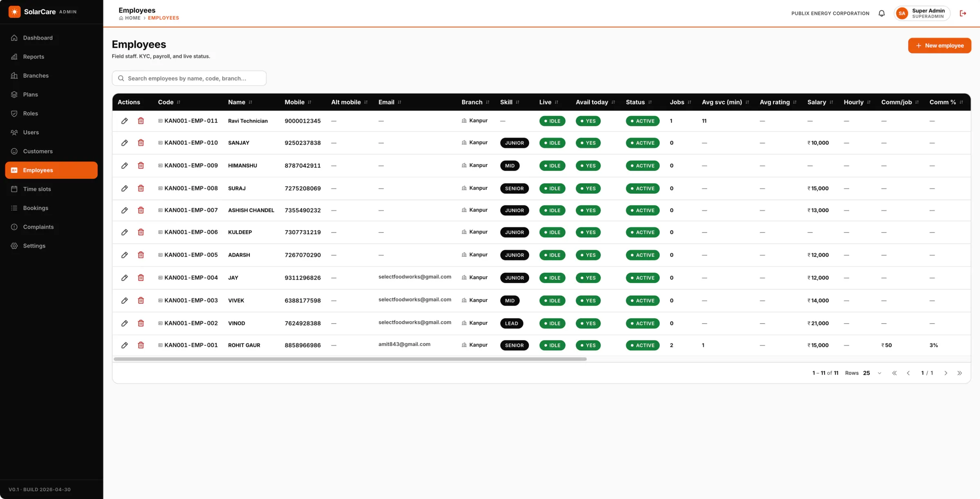The width and height of the screenshot is (980, 499).
Task: Open the Rows per page dropdown
Action: [x=872, y=373]
